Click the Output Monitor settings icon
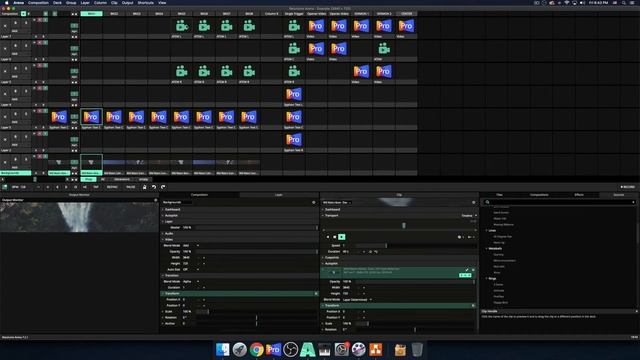 [156, 200]
